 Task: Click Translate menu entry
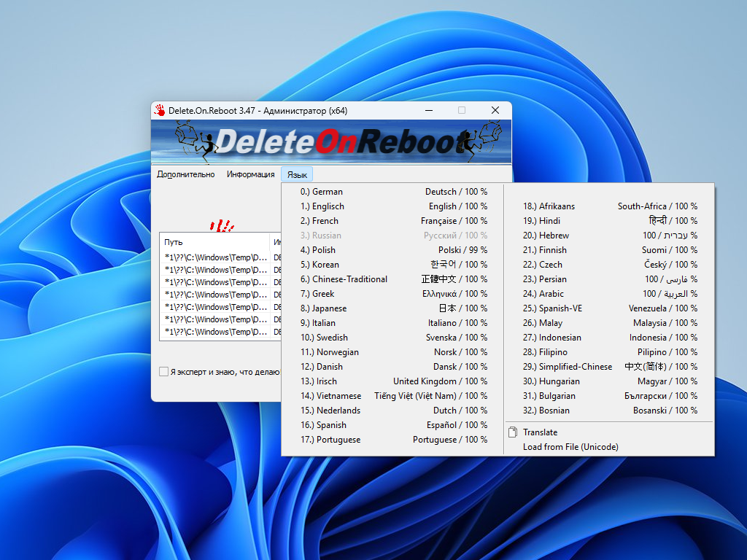[540, 432]
